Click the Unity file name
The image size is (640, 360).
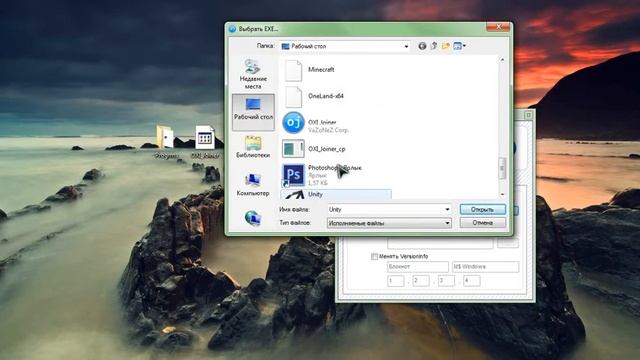click(x=315, y=195)
